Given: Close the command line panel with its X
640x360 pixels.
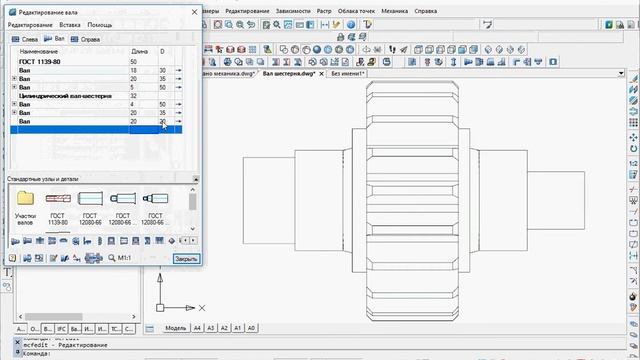Looking at the screenshot, I should tap(18, 342).
